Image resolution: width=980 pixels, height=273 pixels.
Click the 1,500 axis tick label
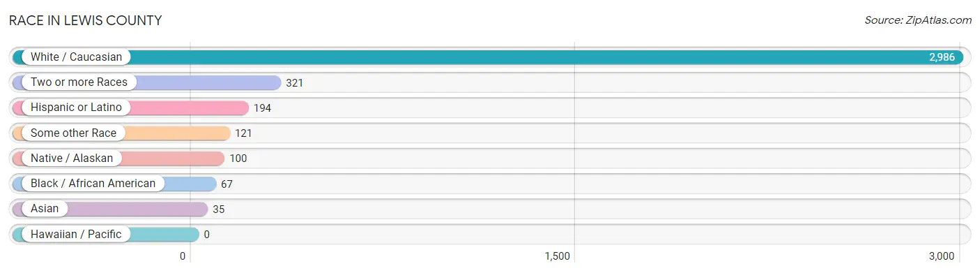(558, 256)
